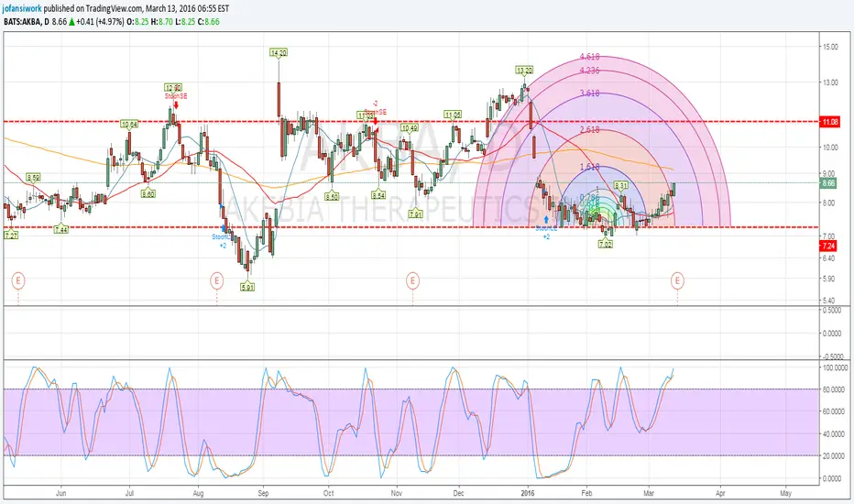Image resolution: width=854 pixels, height=504 pixels.
Task: Click the 10.49 pivot high label
Action: click(409, 128)
